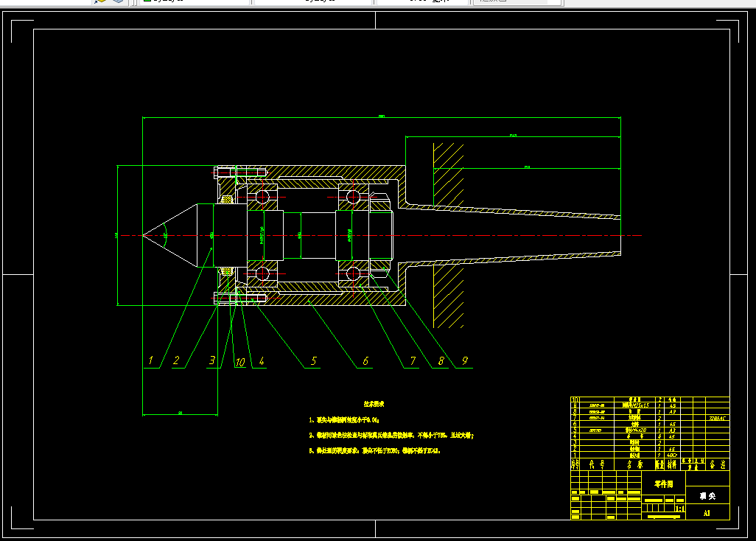The height and width of the screenshot is (541, 756).
Task: Click the A1 sheet size text
Action: click(707, 513)
